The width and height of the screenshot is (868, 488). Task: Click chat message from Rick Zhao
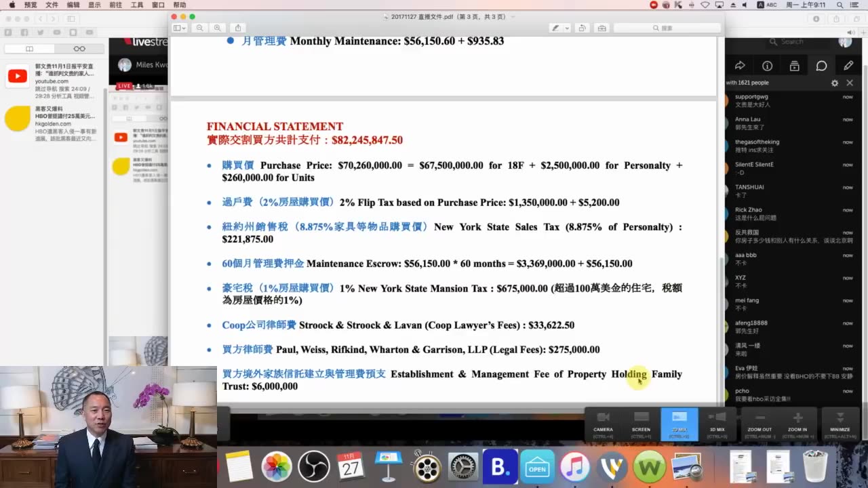coord(792,214)
